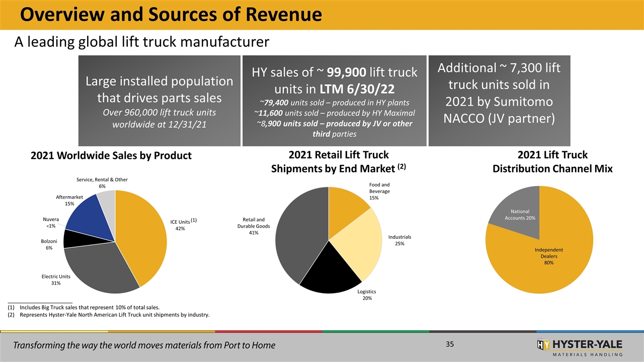Click the 'Logistics 20%' label
Viewport: 644px width, 362px height.
click(x=367, y=295)
